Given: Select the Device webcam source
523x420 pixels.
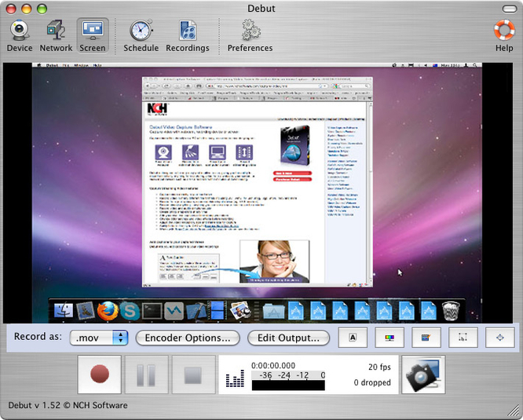Looking at the screenshot, I should [20, 35].
